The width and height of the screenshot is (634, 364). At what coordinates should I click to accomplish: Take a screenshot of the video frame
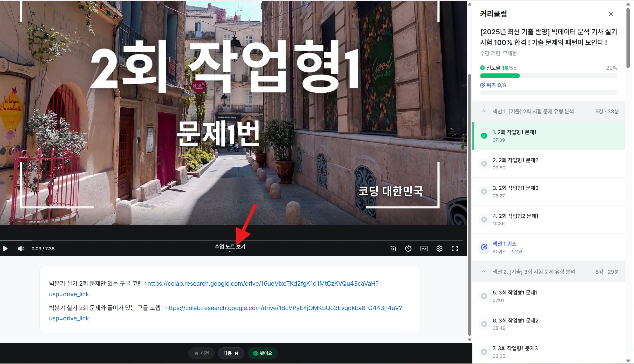pos(392,248)
